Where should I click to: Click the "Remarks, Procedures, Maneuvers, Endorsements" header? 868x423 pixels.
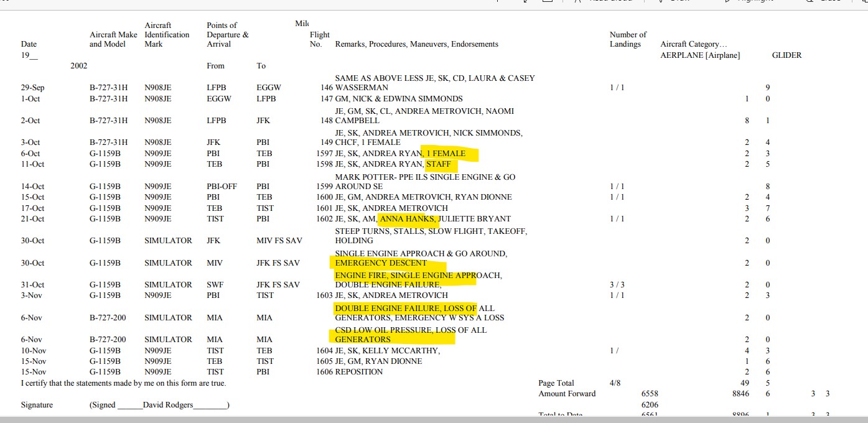point(417,44)
